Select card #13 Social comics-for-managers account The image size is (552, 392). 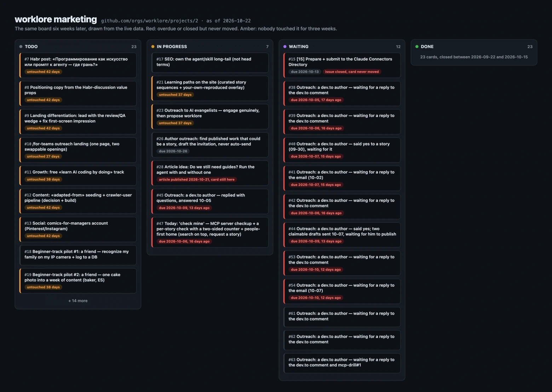[78, 229]
